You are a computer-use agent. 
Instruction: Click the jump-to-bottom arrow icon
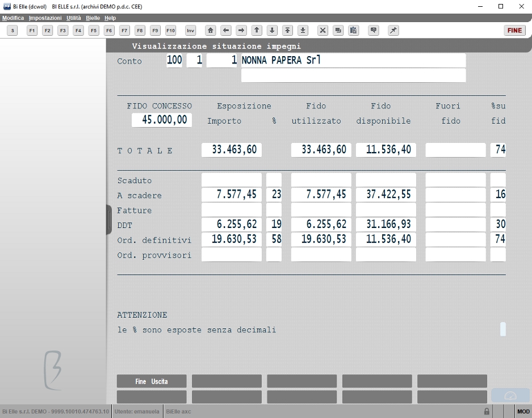[303, 31]
